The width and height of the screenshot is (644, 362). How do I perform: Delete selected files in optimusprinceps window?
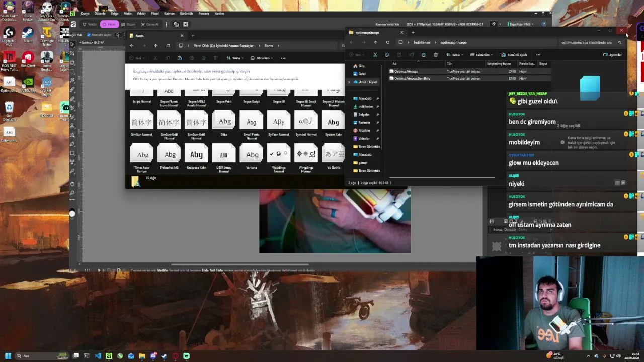pos(435,55)
